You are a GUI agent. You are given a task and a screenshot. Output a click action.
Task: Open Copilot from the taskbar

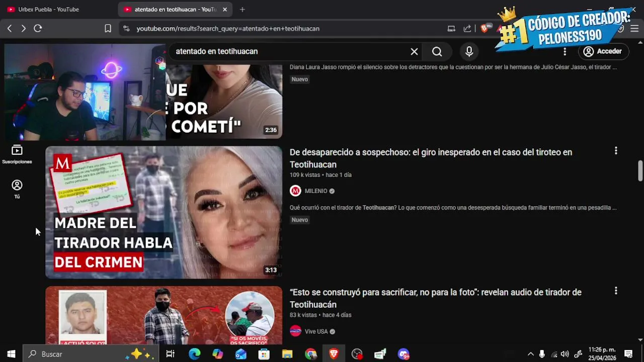217,354
